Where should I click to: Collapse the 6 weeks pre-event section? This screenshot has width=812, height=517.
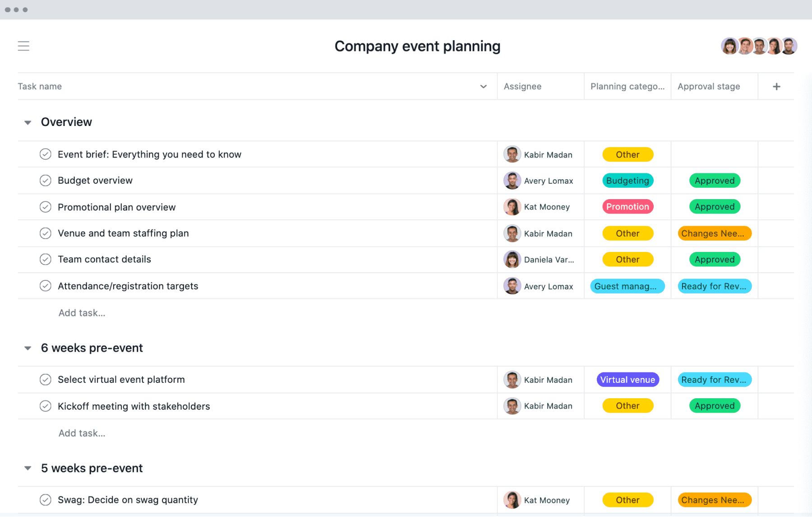click(x=28, y=348)
